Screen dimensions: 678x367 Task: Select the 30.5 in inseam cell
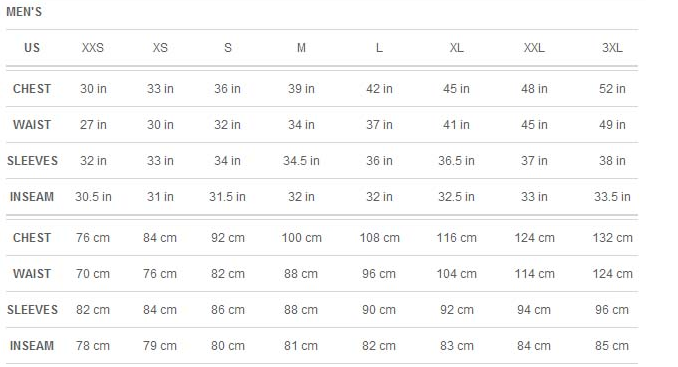(93, 197)
